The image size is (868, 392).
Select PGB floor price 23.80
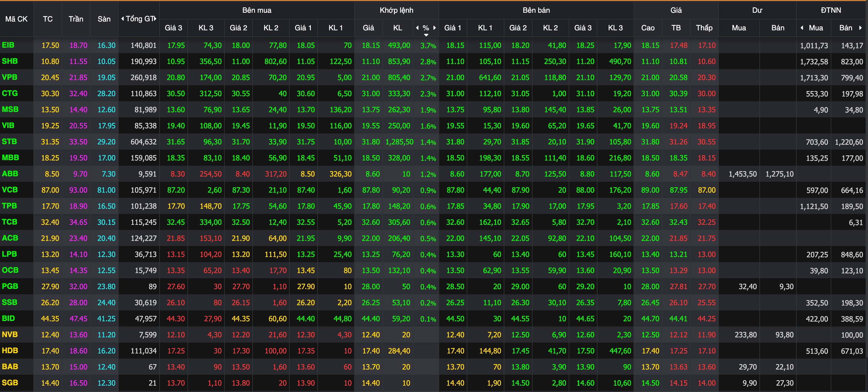106,286
